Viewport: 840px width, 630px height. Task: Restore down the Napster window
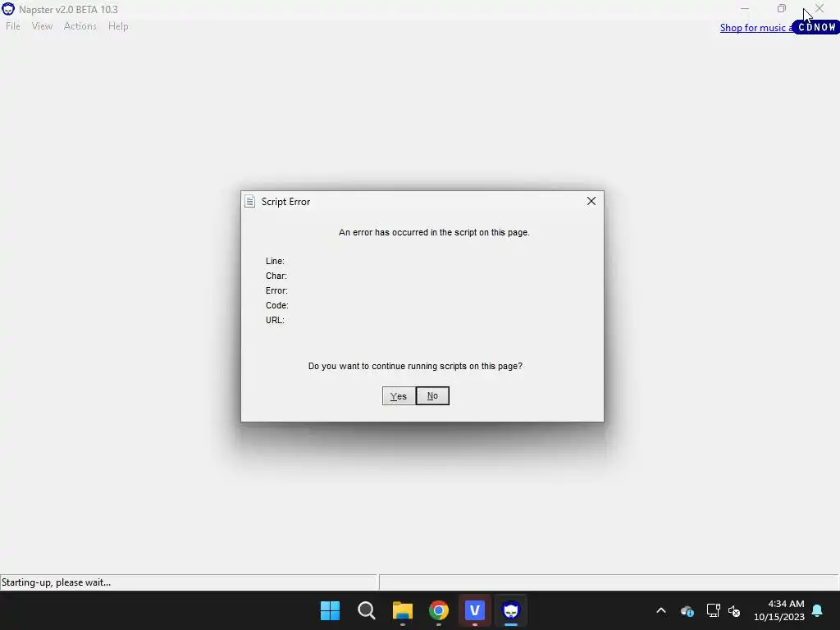tap(782, 8)
